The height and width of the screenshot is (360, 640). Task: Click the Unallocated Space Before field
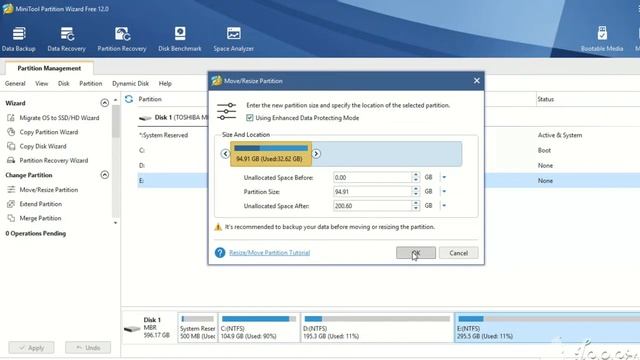[372, 177]
